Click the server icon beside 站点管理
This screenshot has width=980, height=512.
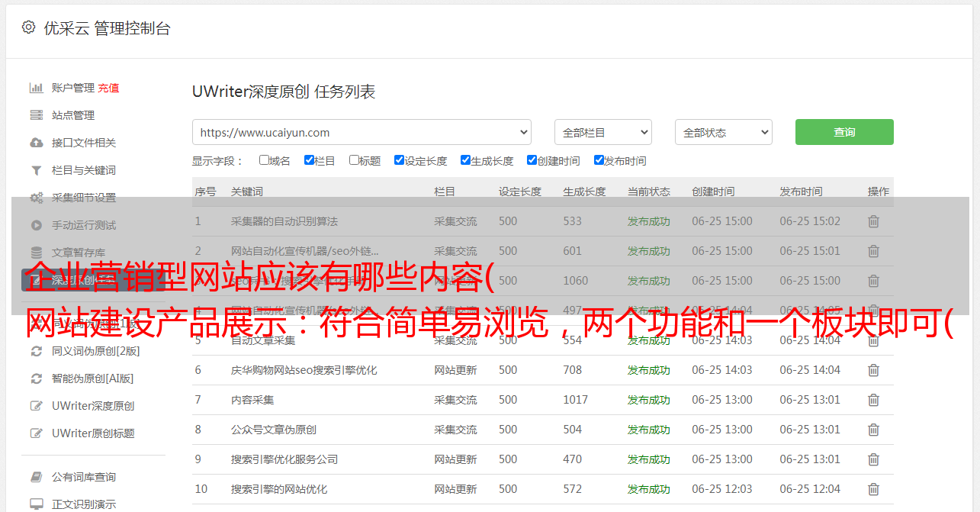36,115
